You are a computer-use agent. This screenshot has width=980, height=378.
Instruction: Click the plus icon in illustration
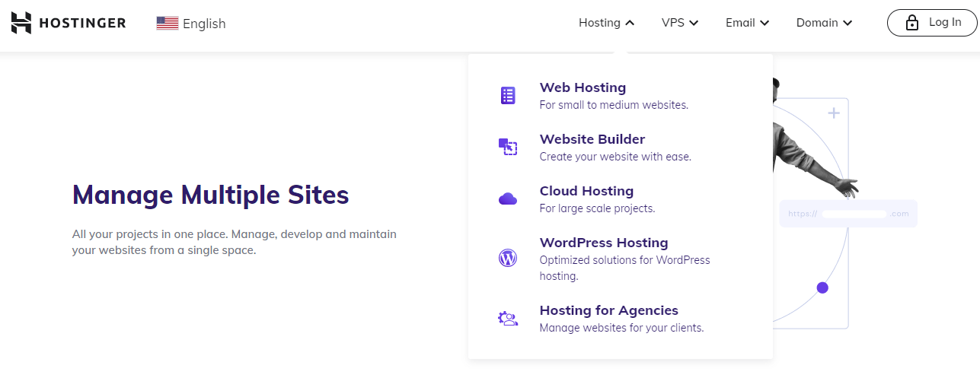[x=834, y=113]
